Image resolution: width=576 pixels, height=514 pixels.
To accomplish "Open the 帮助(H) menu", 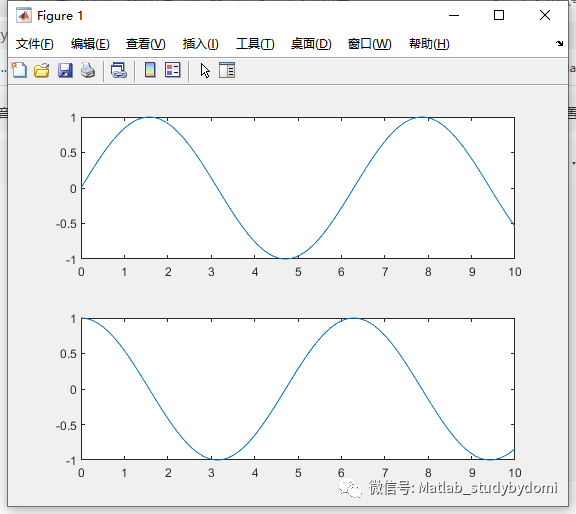I will (x=429, y=44).
